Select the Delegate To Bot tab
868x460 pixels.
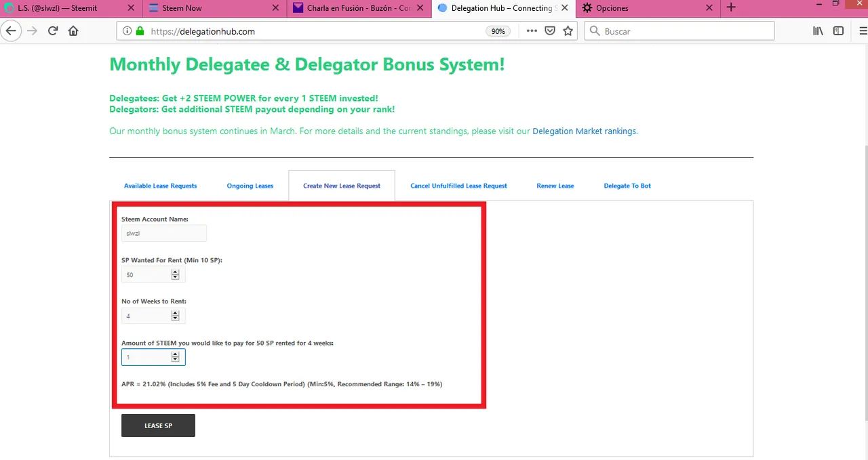[627, 186]
